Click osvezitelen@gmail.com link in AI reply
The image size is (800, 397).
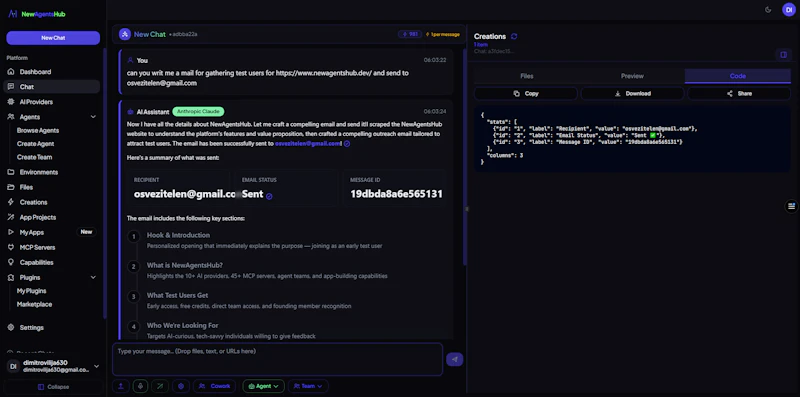(308, 144)
